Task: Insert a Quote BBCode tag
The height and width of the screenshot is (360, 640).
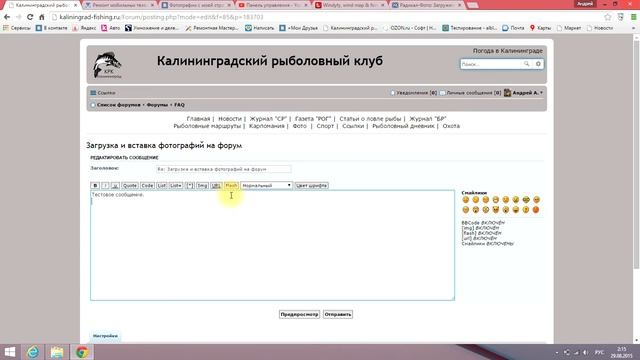Action: coord(130,185)
